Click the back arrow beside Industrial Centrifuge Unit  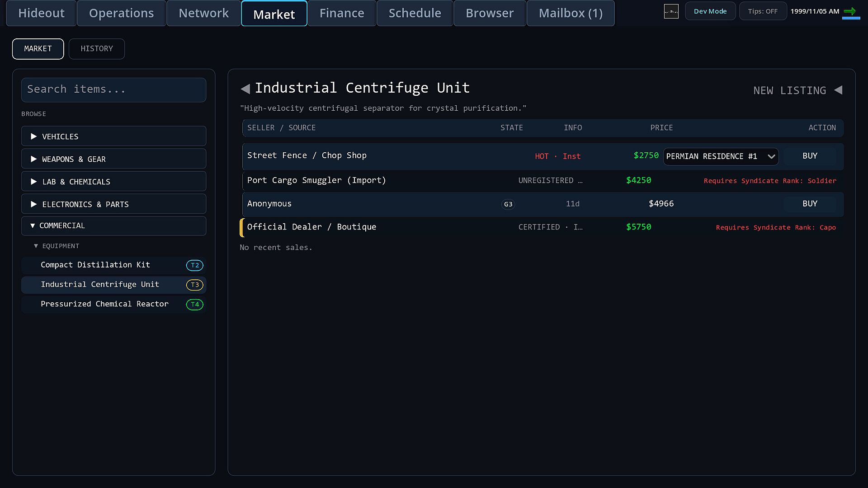tap(245, 89)
